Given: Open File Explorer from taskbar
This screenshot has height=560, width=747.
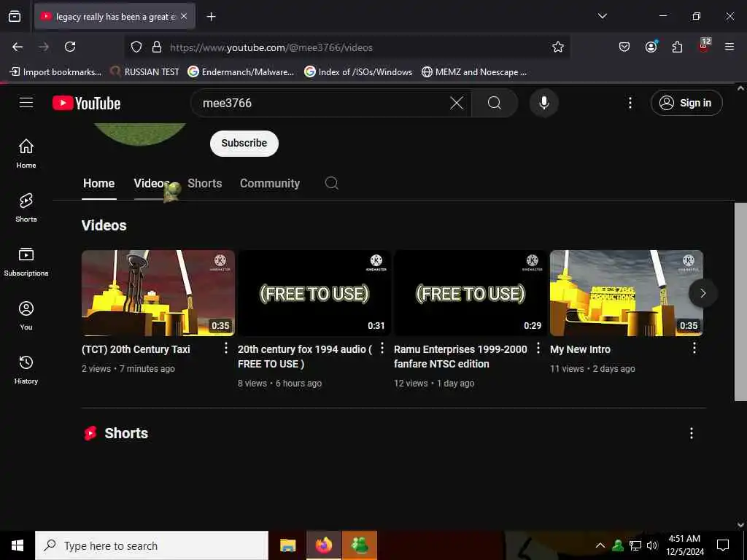Looking at the screenshot, I should 287,545.
